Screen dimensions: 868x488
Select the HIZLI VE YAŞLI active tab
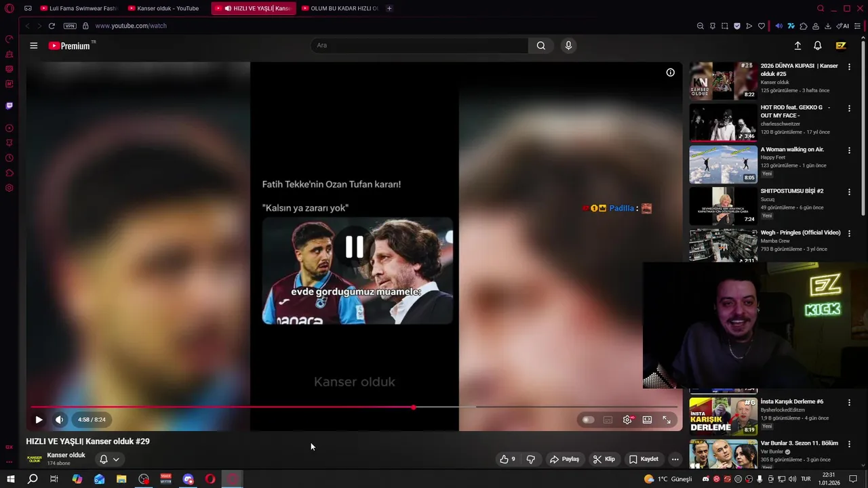[x=254, y=8]
